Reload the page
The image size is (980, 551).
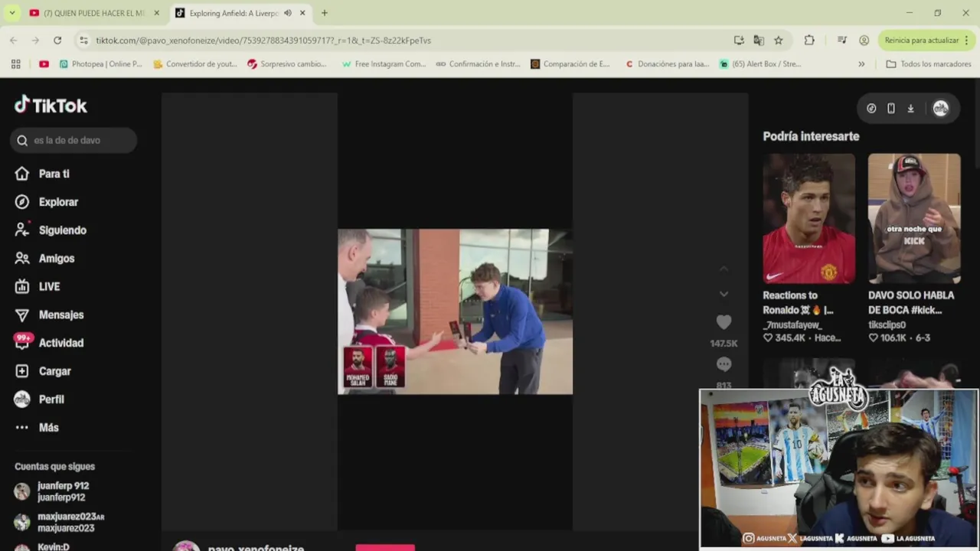(57, 40)
